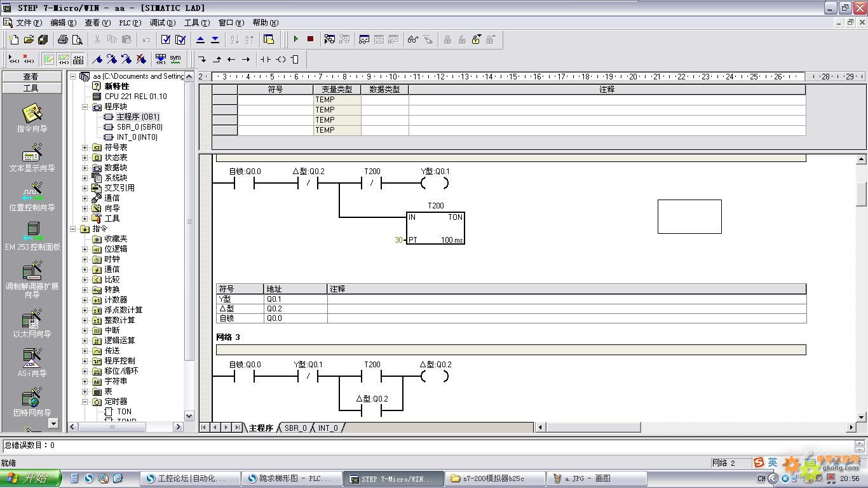Click the Line Right arrow icon
Viewport: 868px width, 488px height.
(246, 59)
